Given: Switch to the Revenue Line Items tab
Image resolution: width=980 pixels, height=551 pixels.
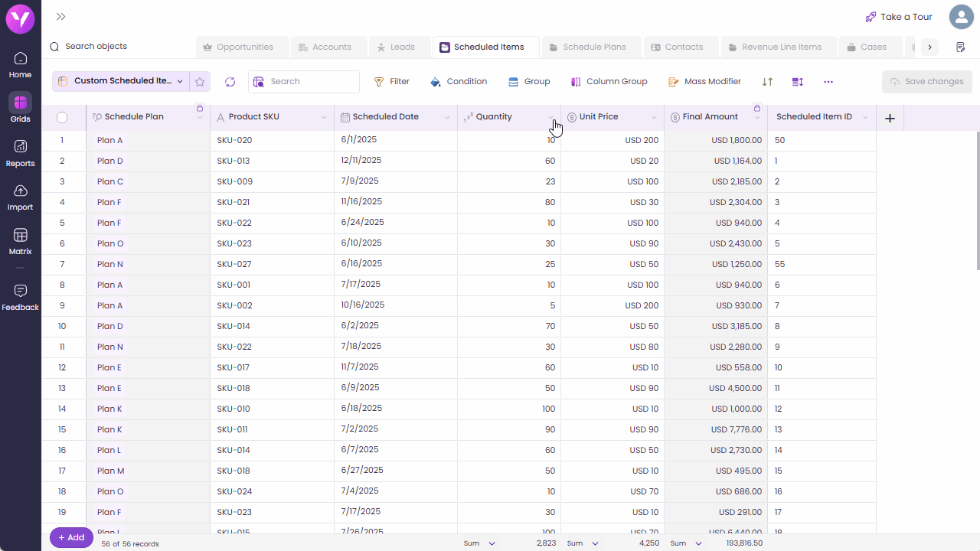Looking at the screenshot, I should tap(778, 47).
